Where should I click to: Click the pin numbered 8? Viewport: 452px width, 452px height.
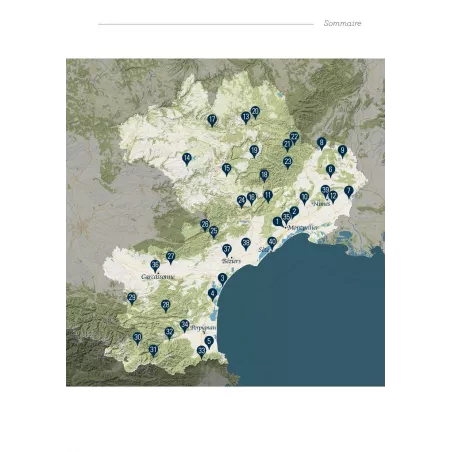(321, 143)
